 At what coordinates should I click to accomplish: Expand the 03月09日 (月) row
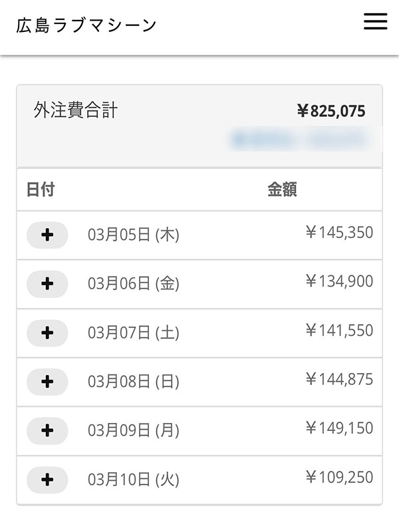47,430
